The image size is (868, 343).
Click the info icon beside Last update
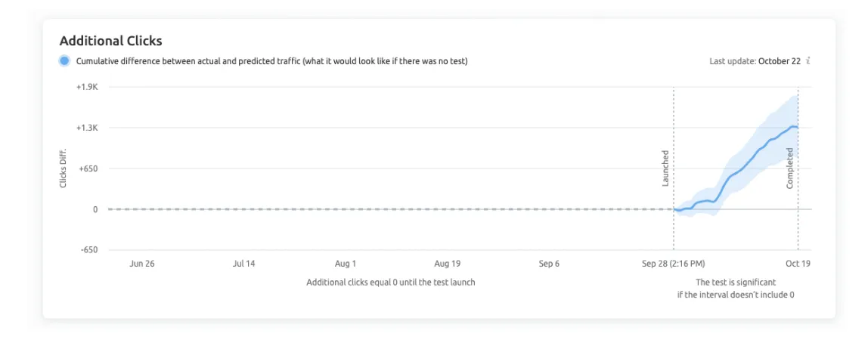click(808, 61)
